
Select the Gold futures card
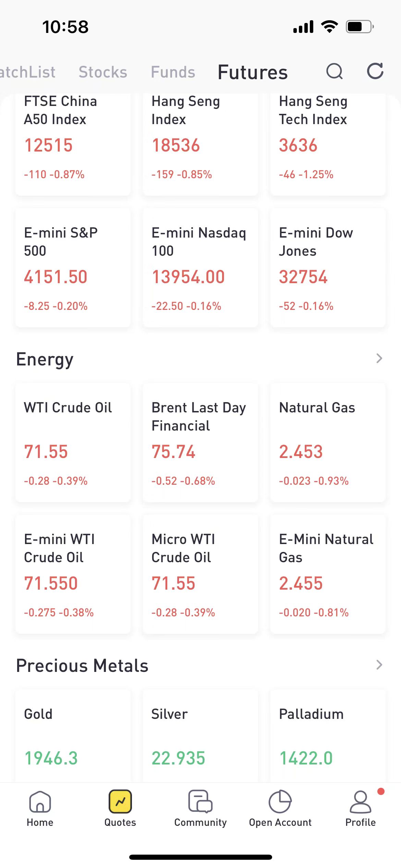[73, 737]
